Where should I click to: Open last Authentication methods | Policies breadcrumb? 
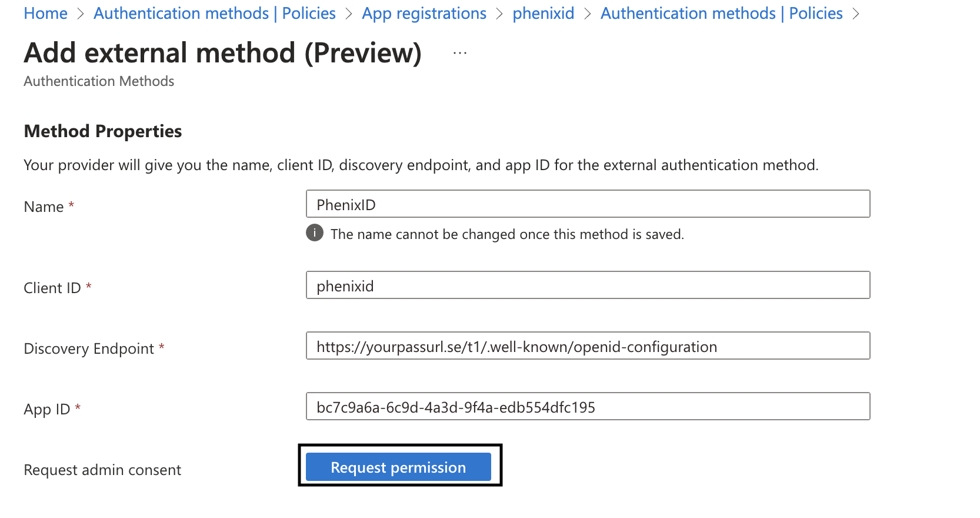click(x=722, y=13)
